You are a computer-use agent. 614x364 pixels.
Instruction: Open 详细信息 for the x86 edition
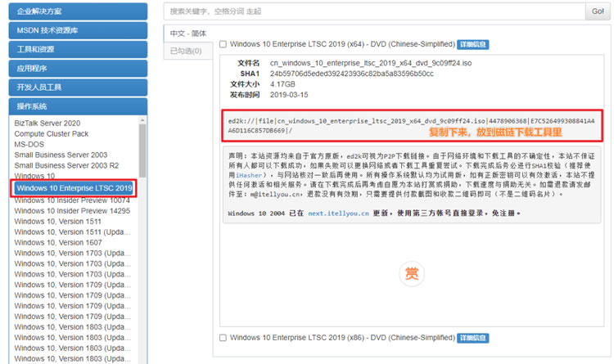point(472,338)
